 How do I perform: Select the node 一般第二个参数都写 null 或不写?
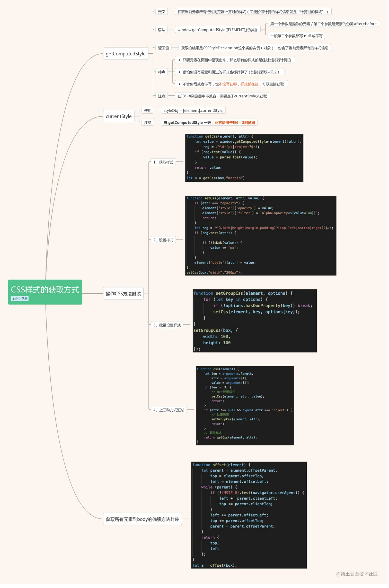298,36
